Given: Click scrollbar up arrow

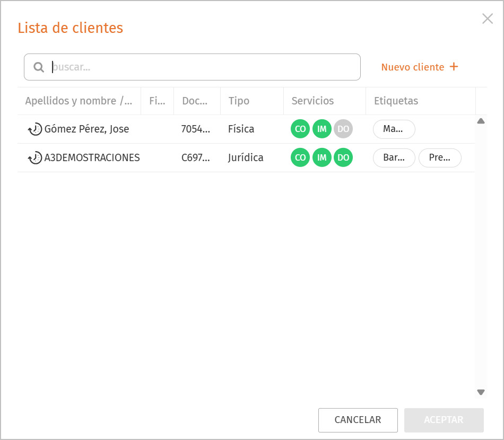Looking at the screenshot, I should (x=481, y=121).
